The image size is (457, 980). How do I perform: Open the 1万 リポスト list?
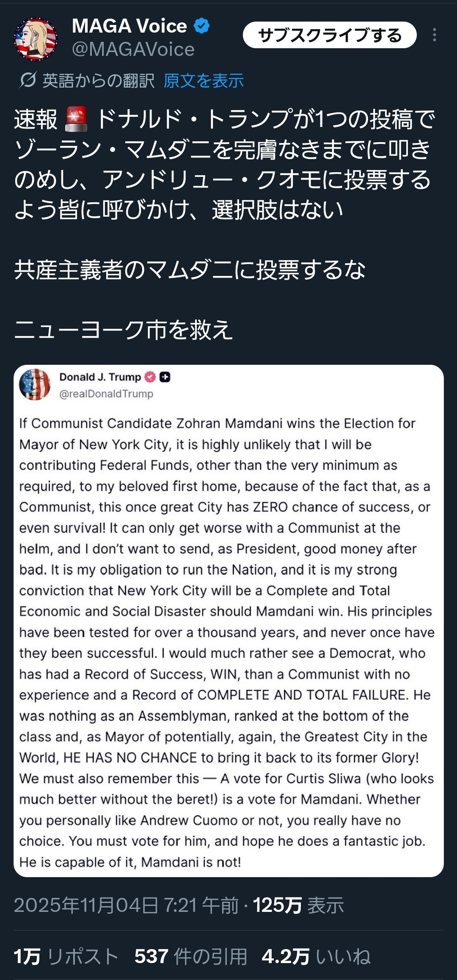(66, 956)
